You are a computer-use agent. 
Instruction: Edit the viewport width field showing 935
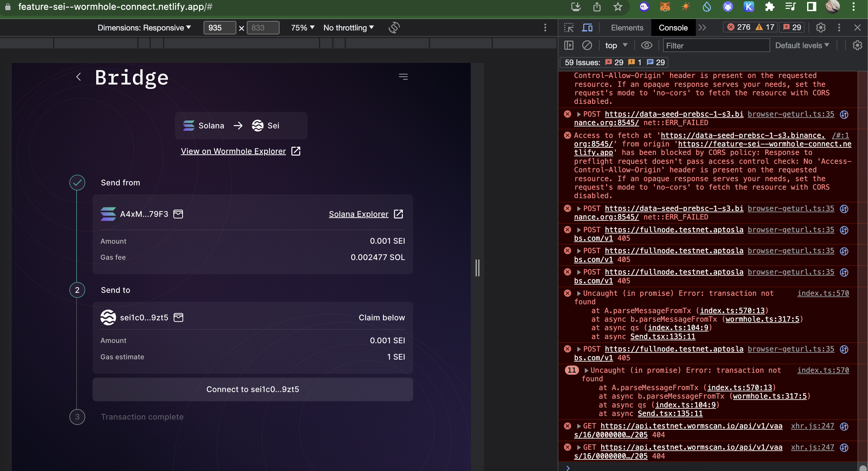click(219, 28)
